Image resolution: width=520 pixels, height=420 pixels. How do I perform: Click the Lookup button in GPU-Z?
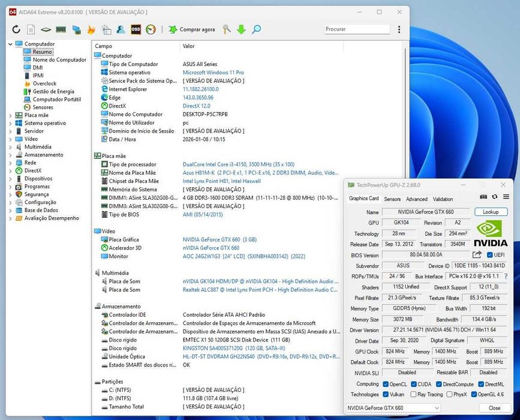click(x=491, y=212)
